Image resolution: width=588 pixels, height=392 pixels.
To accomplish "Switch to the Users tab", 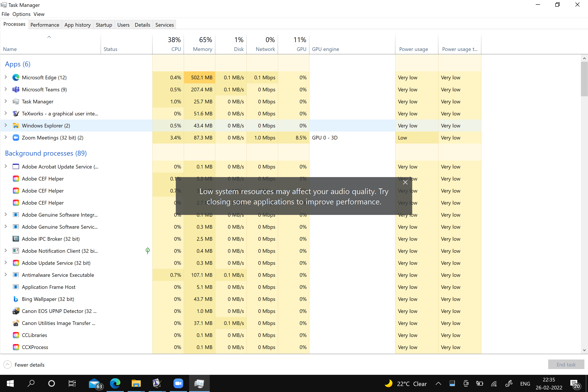I will 123,25.
